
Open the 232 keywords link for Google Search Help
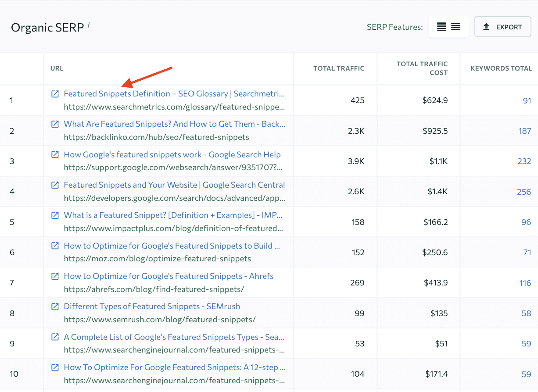[524, 161]
